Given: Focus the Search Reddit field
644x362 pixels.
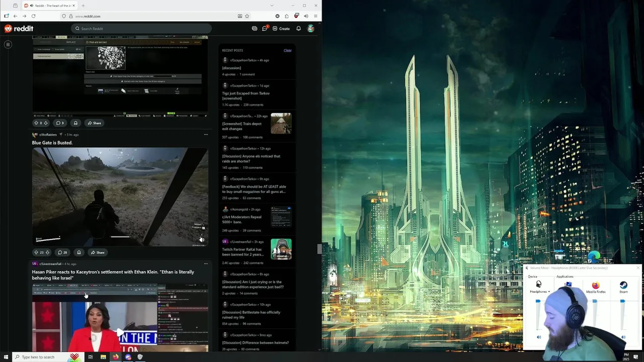Looking at the screenshot, I should pyautogui.click(x=141, y=29).
